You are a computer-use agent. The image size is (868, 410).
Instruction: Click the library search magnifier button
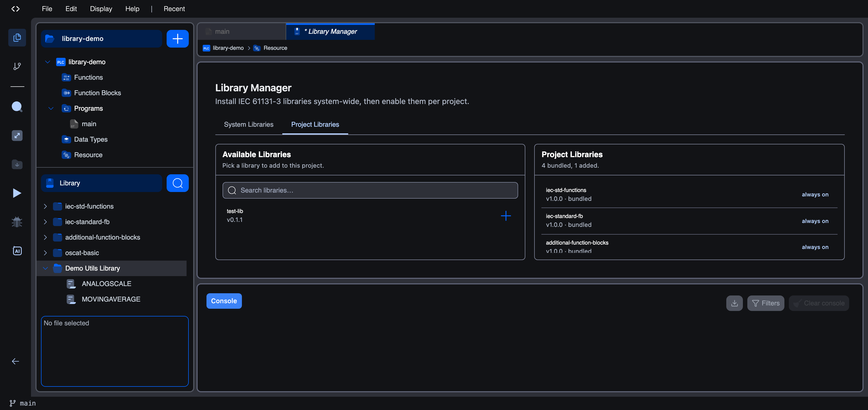[x=178, y=183]
